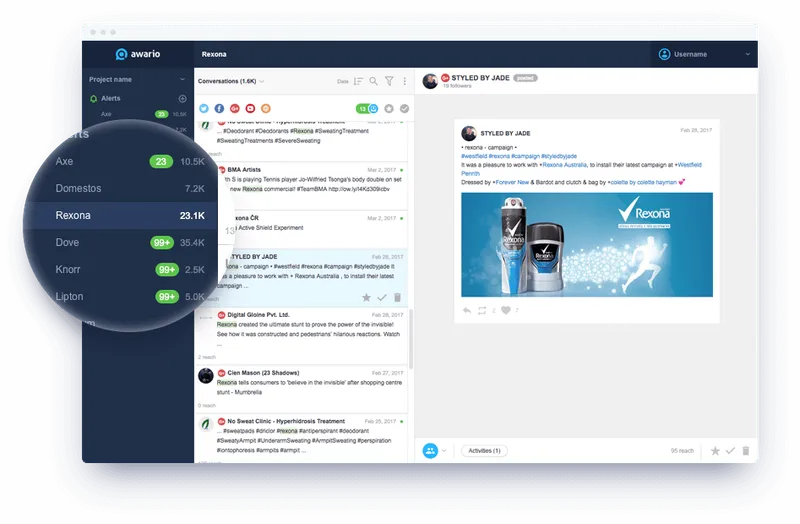Viewport: 800px width, 524px height.
Task: Filter conversations by Facebook source
Action: pyautogui.click(x=219, y=108)
